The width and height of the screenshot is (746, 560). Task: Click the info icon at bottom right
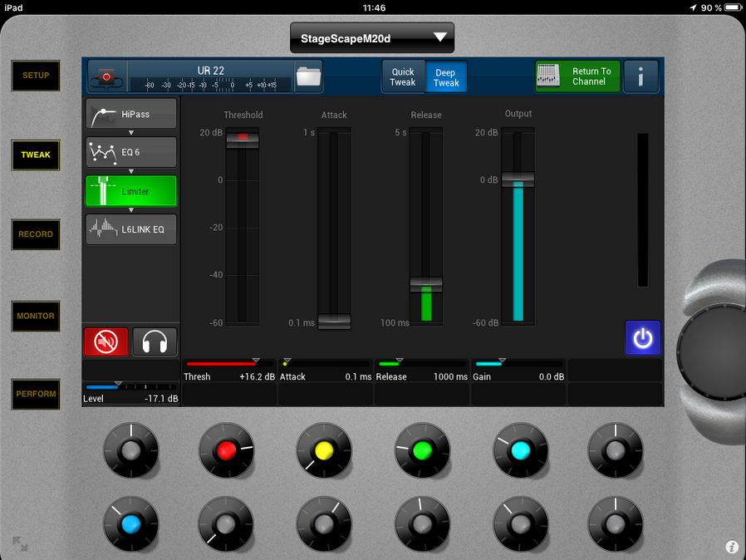click(x=732, y=547)
